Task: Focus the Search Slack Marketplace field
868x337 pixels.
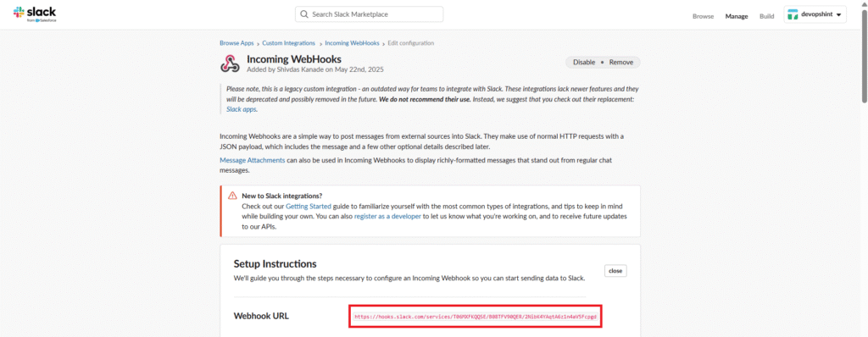Action: point(370,14)
